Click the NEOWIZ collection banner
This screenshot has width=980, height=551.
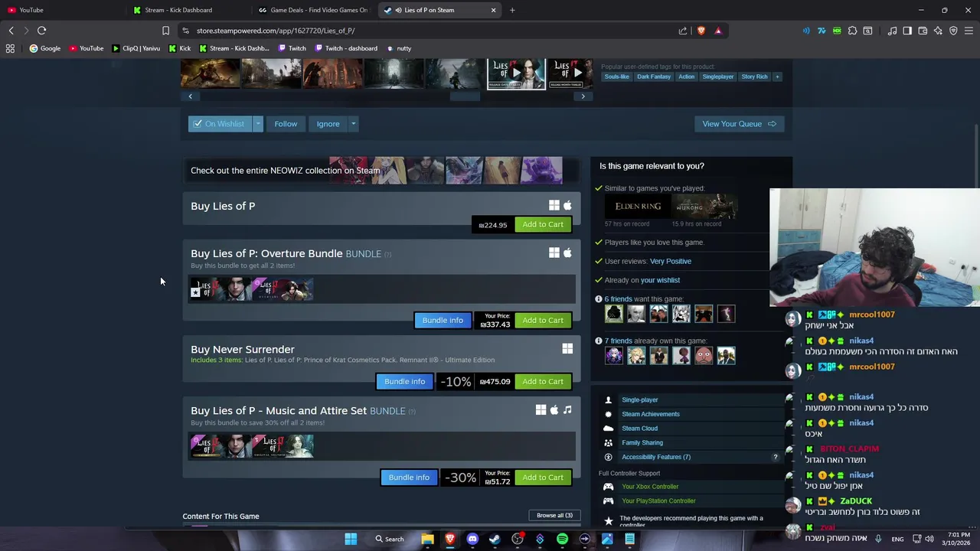tap(380, 171)
